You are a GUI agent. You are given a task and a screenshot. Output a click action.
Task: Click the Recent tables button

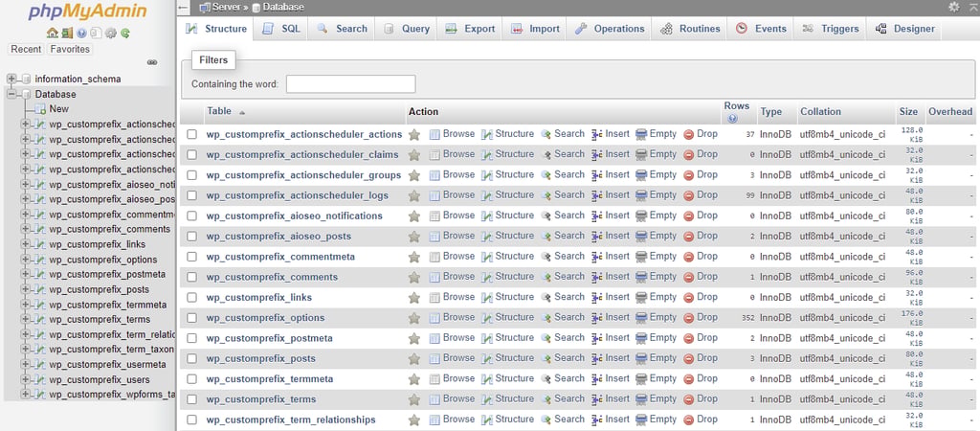click(x=26, y=49)
